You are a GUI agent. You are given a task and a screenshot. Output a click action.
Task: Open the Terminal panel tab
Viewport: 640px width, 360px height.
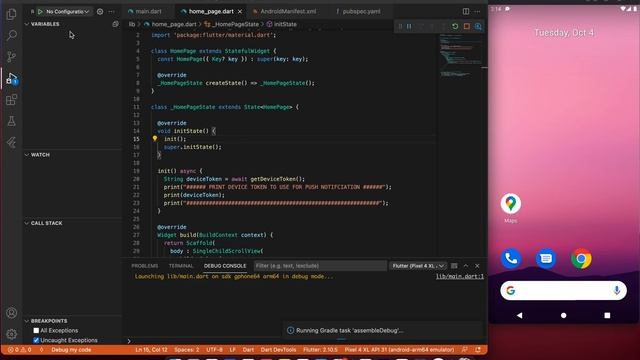[x=181, y=266]
